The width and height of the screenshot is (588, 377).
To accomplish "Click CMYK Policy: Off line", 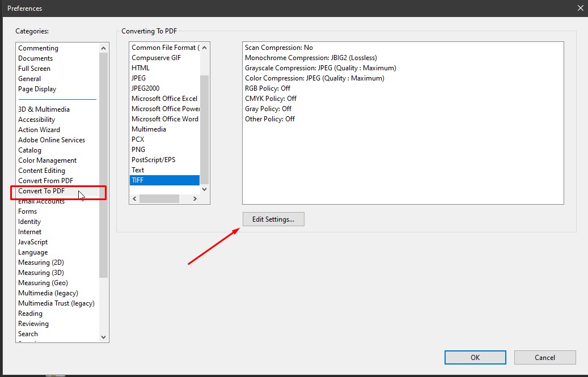I will [x=270, y=99].
